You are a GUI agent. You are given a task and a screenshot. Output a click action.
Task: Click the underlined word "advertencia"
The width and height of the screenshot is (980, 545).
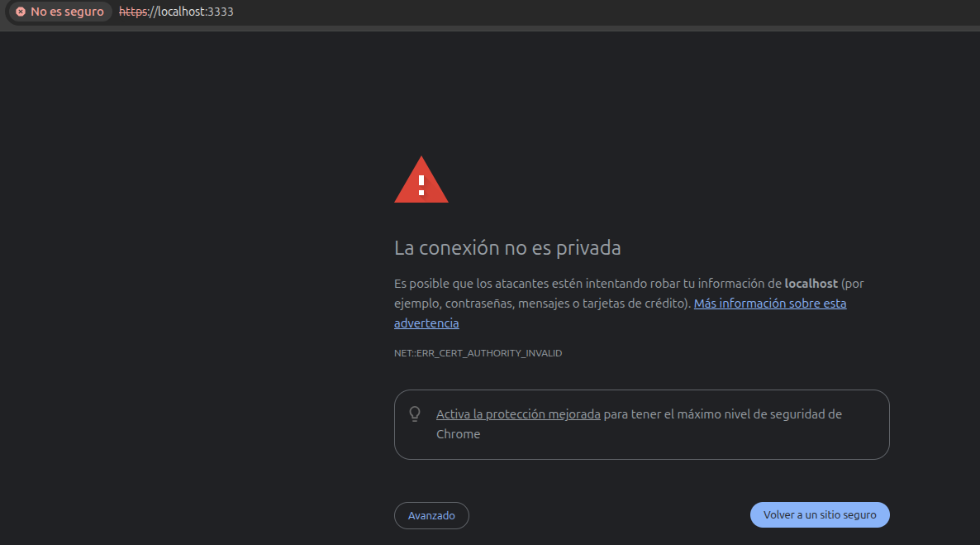coord(426,323)
